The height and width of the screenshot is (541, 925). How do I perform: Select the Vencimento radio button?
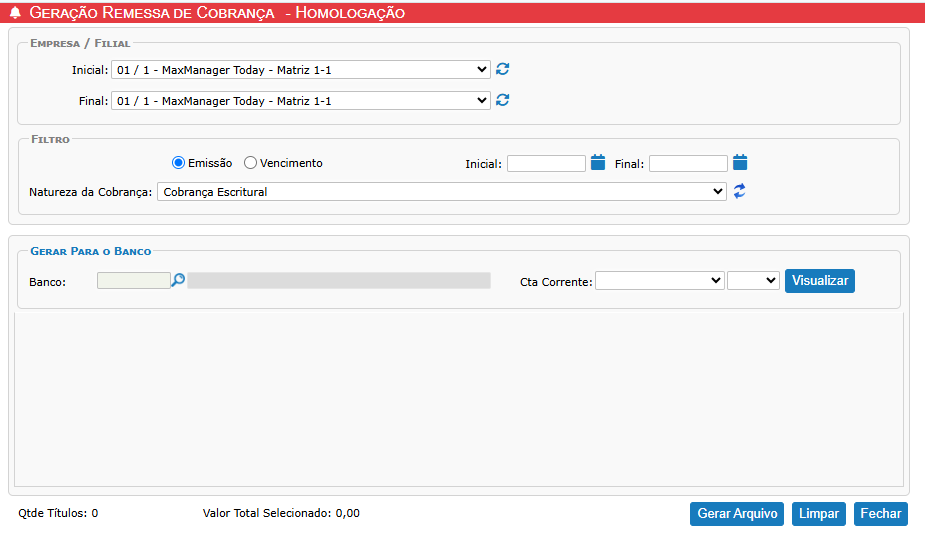pyautogui.click(x=251, y=163)
